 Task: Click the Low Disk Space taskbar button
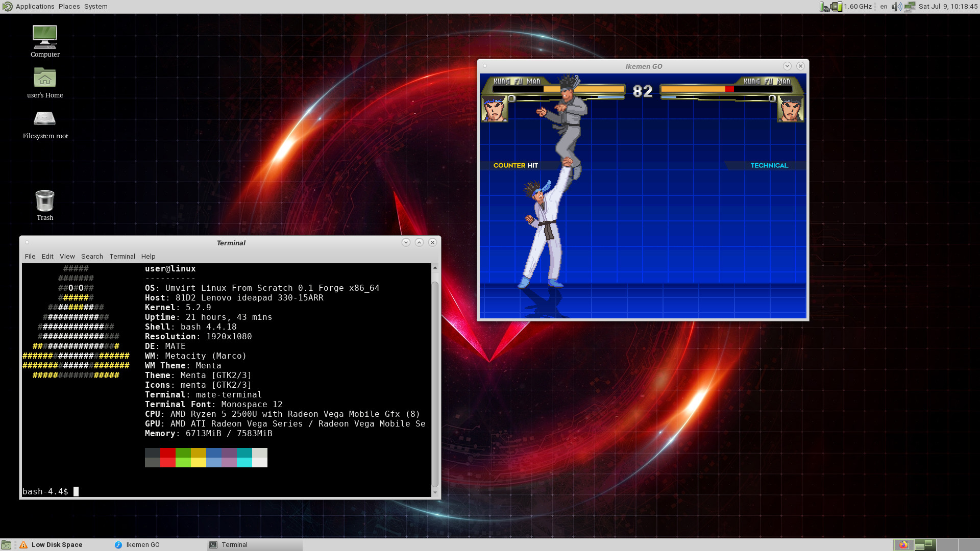(51, 545)
